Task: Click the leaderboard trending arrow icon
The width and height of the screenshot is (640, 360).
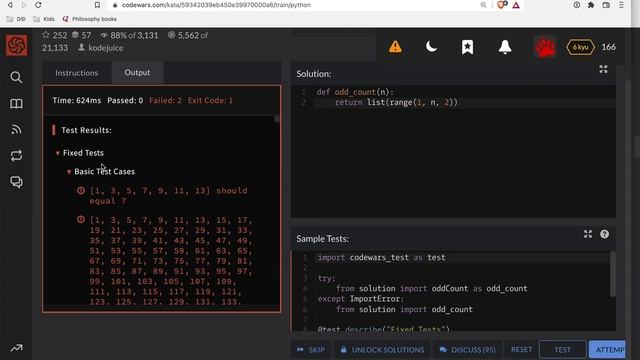Action: (x=16, y=348)
